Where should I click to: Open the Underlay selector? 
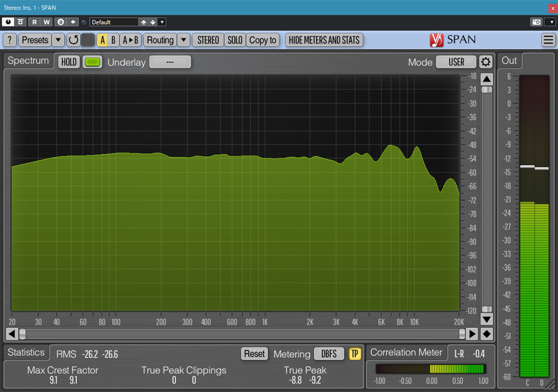[x=170, y=62]
